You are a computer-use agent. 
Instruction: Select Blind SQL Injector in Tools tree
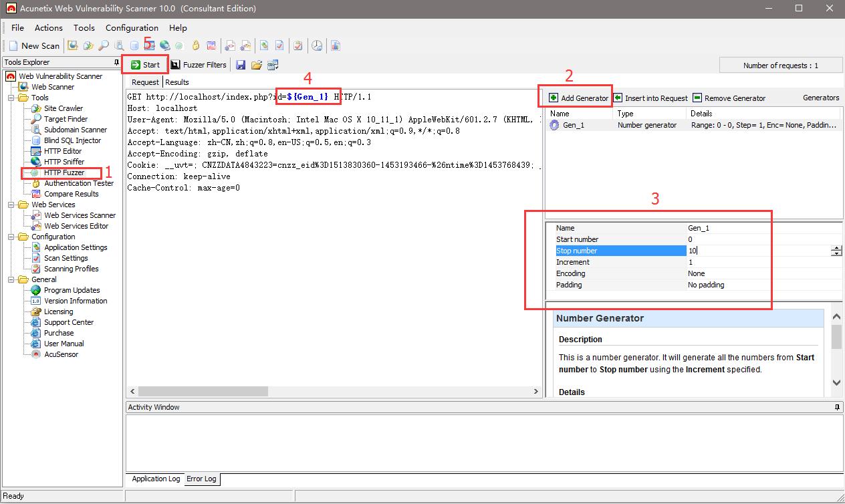click(72, 140)
